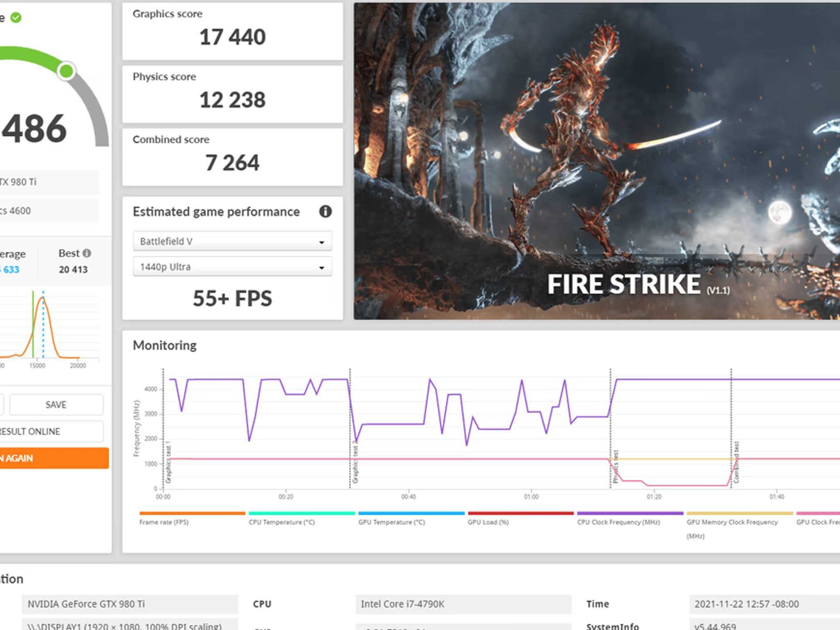The height and width of the screenshot is (630, 840).
Task: Click the green validation checkmark icon
Action: tap(16, 18)
